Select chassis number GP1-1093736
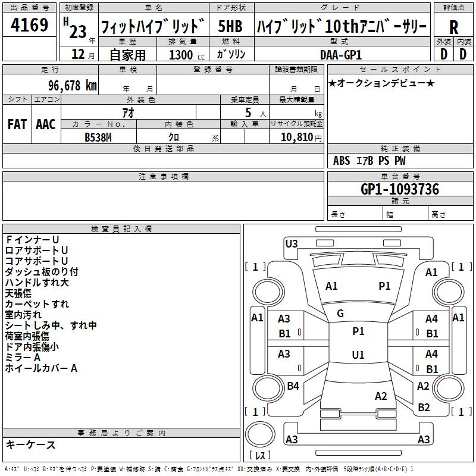Image resolution: width=476 pixels, height=476 pixels. point(399,190)
